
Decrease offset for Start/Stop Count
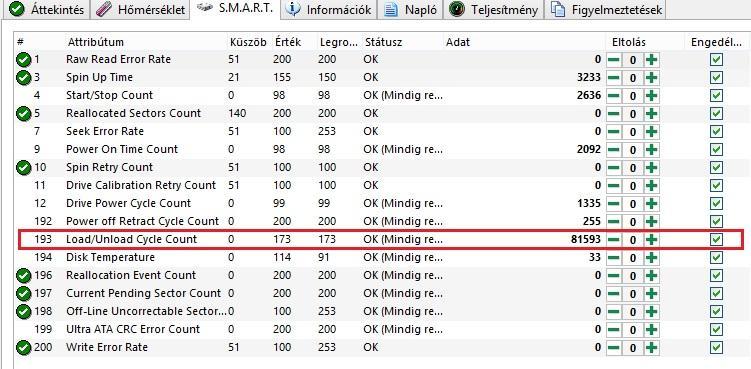[x=614, y=96]
